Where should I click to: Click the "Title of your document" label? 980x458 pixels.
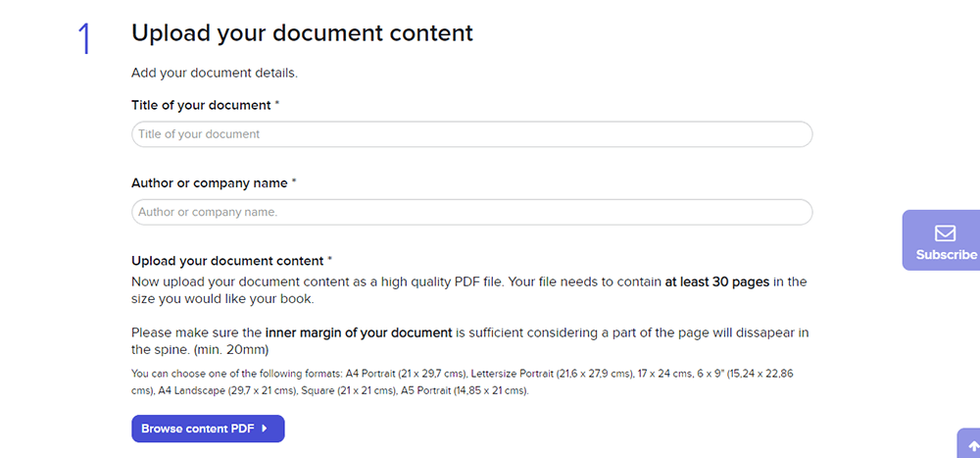(x=201, y=105)
